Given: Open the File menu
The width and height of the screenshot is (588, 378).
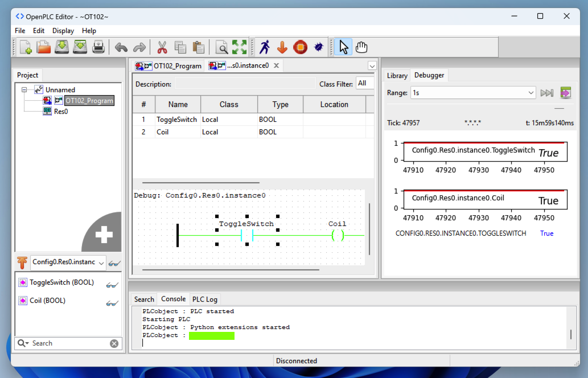Looking at the screenshot, I should coord(20,31).
